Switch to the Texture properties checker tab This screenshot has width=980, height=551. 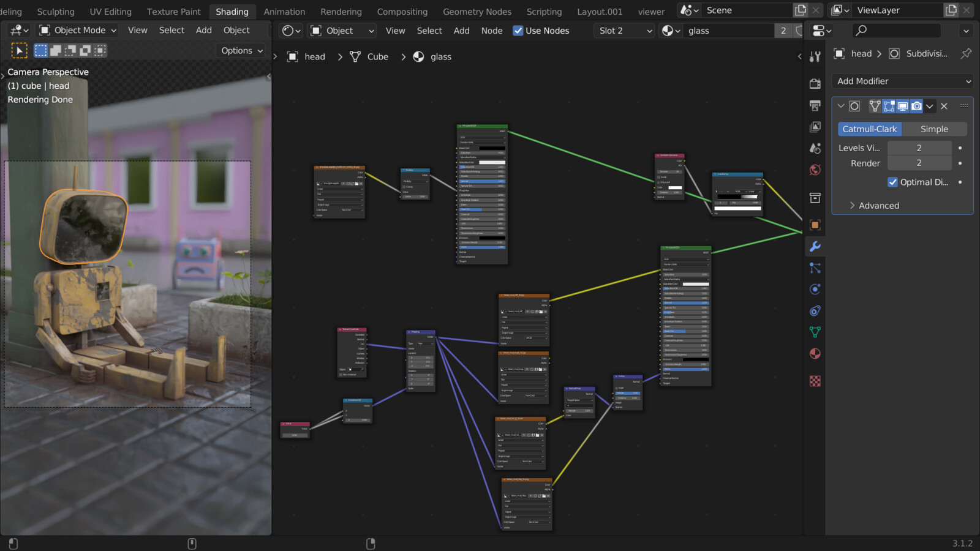[815, 381]
